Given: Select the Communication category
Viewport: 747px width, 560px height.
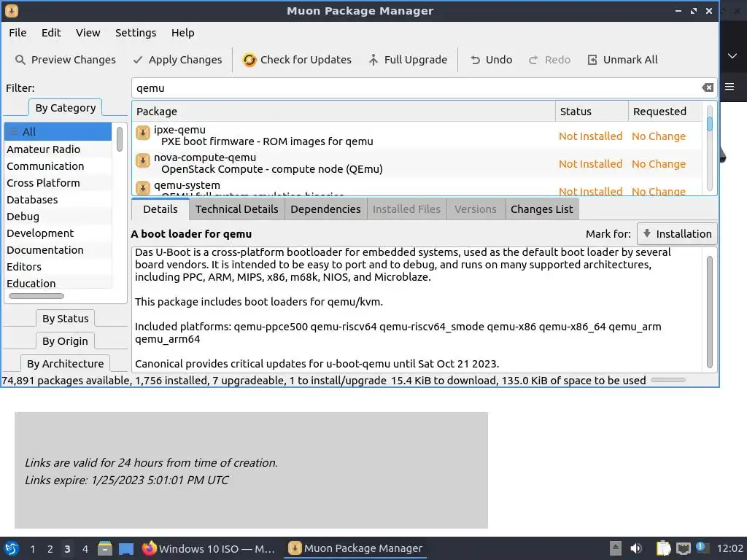Looking at the screenshot, I should [58, 166].
